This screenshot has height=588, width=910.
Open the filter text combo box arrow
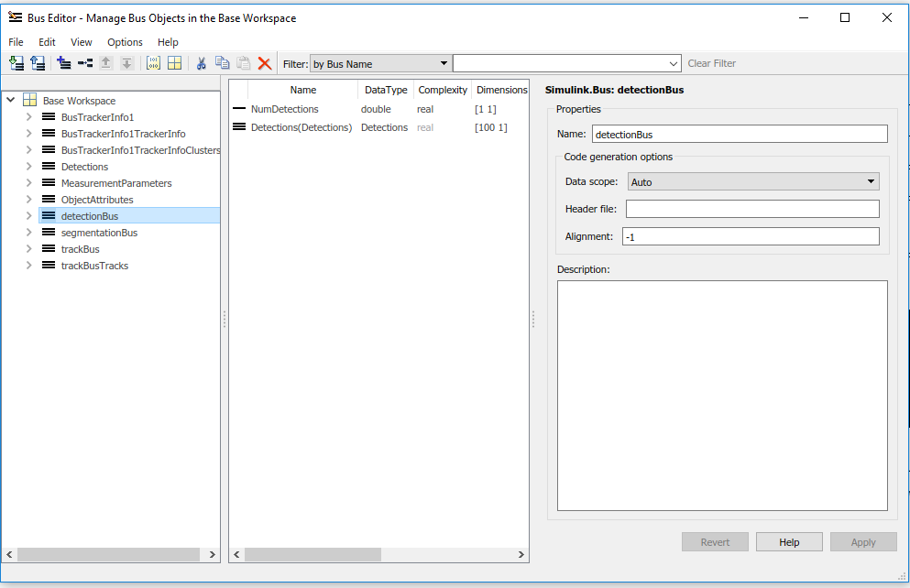click(674, 63)
